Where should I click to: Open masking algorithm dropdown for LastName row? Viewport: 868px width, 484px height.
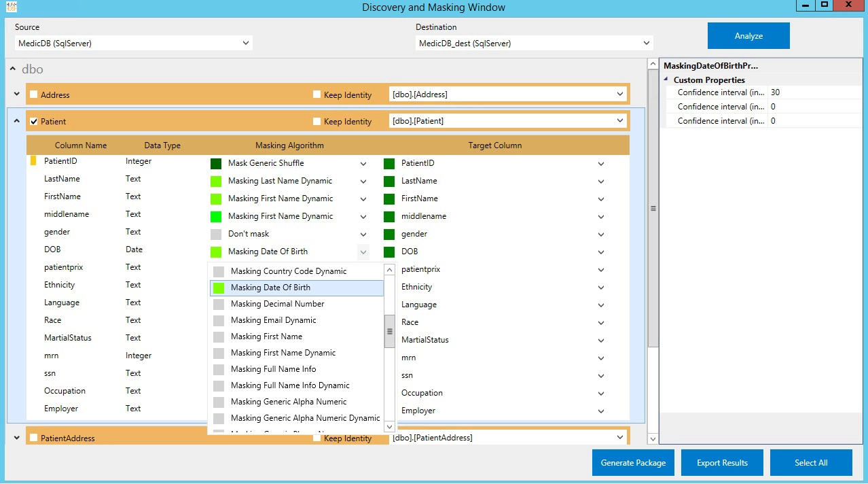point(363,181)
